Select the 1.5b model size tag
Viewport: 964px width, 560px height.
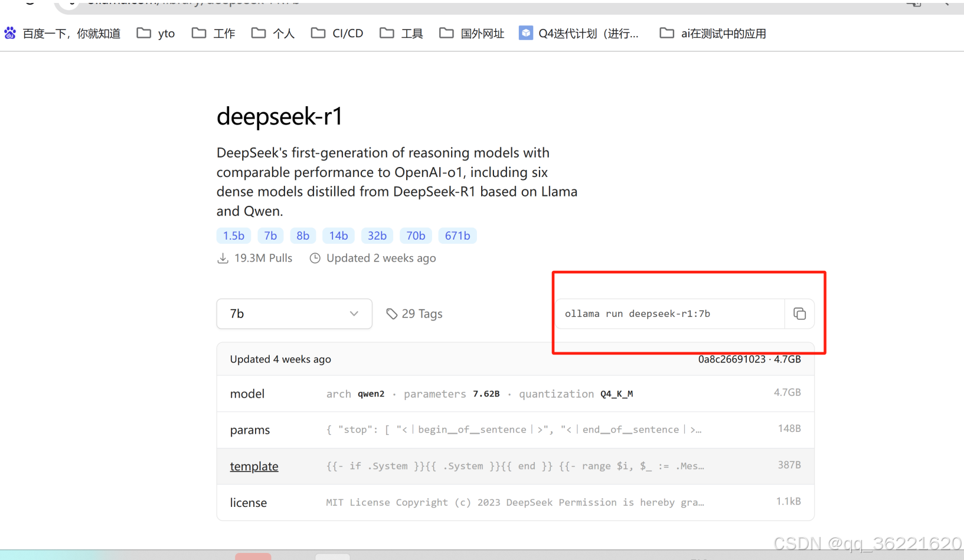[x=234, y=235]
